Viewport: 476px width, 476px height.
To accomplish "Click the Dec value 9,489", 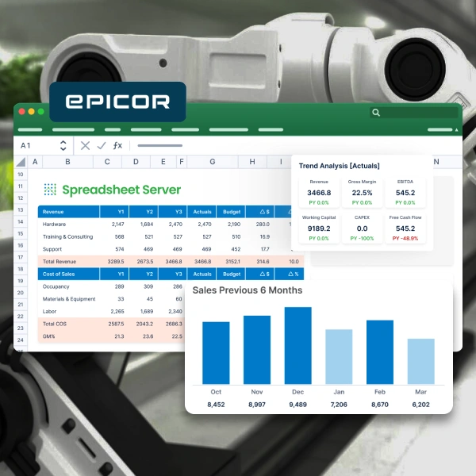I will pos(297,405).
